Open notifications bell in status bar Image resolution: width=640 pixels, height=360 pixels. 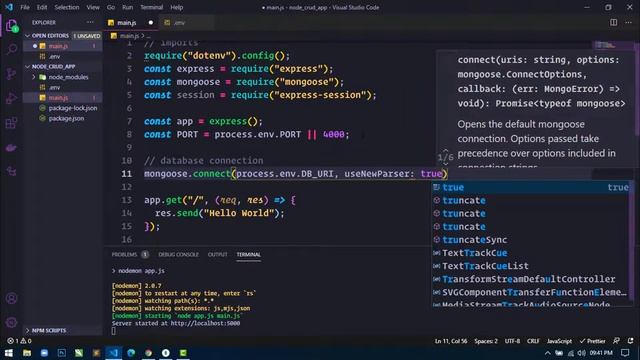click(631, 341)
